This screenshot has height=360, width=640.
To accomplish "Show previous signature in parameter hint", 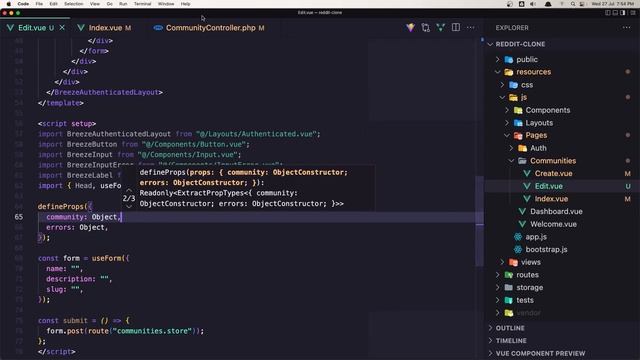I will (x=129, y=190).
